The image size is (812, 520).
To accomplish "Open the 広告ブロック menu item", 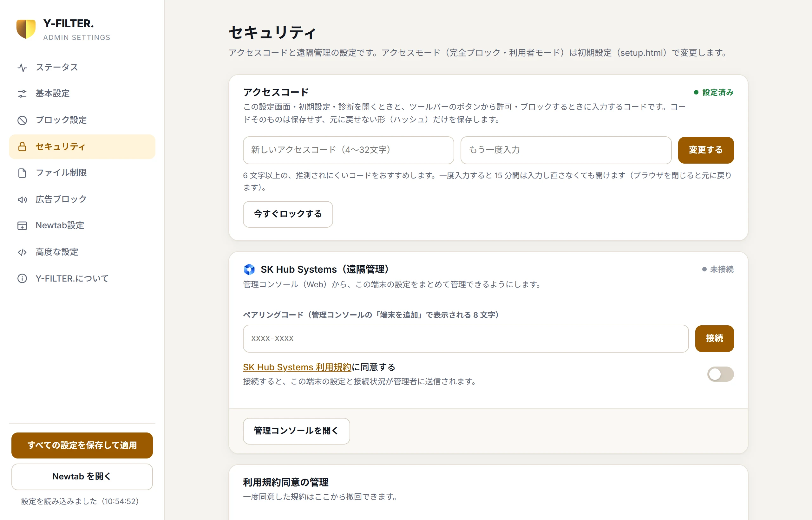I will [x=82, y=199].
